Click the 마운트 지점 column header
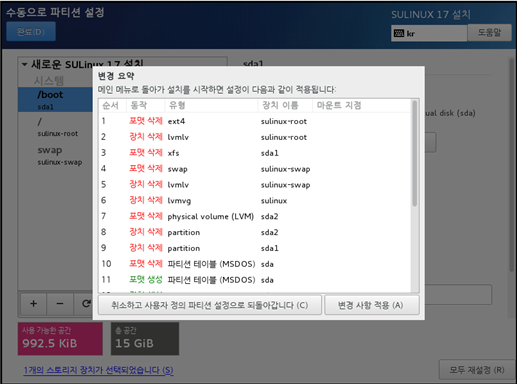The image size is (517, 388). click(361, 106)
